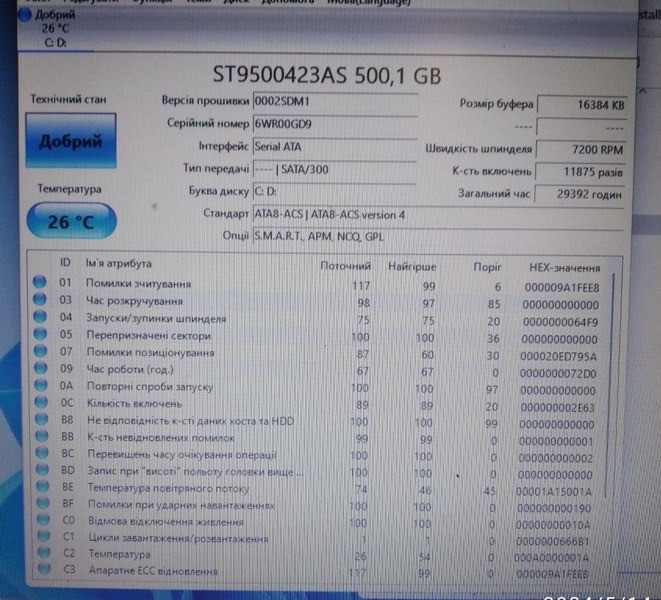Click column header Найгірше
Image resolution: width=661 pixels, height=600 pixels.
pos(412,267)
